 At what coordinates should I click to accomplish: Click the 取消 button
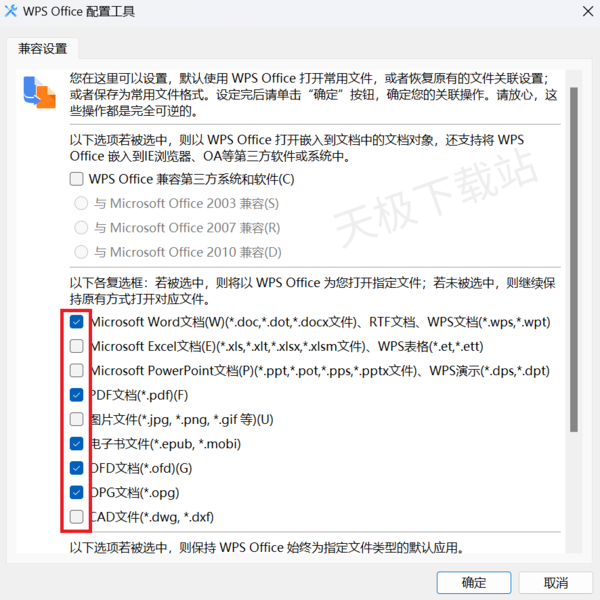click(x=556, y=582)
